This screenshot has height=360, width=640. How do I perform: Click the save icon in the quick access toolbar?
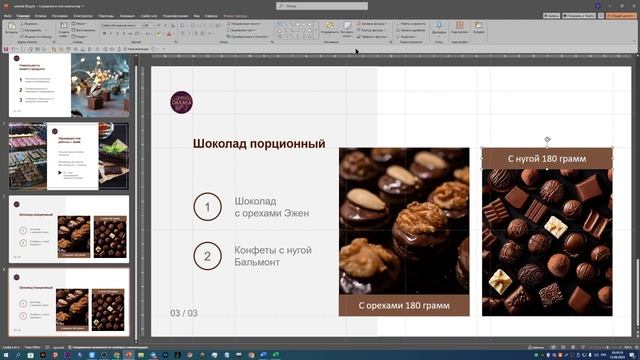6,49
